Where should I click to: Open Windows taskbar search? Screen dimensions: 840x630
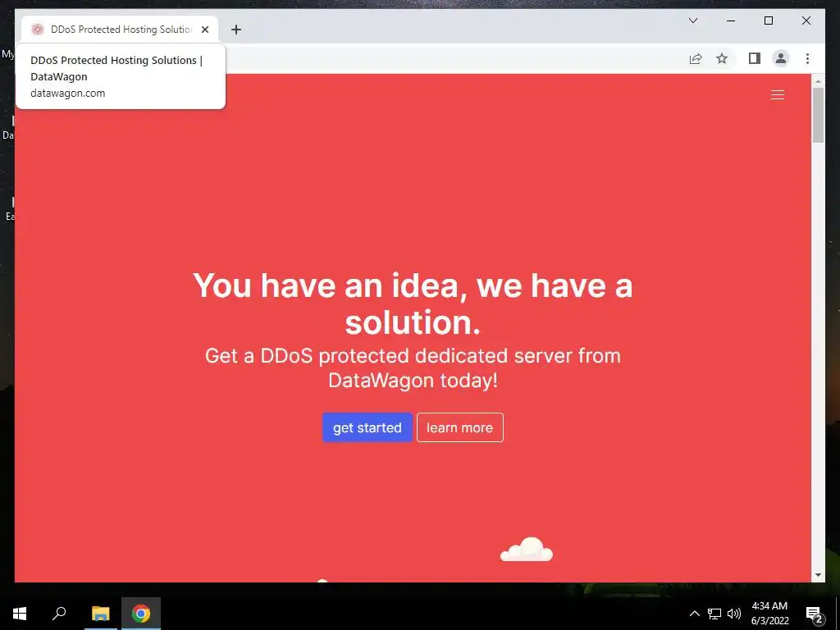point(59,614)
